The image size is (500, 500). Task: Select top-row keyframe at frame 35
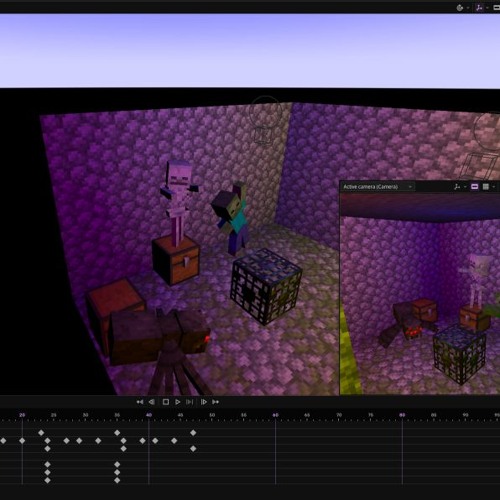point(117,433)
